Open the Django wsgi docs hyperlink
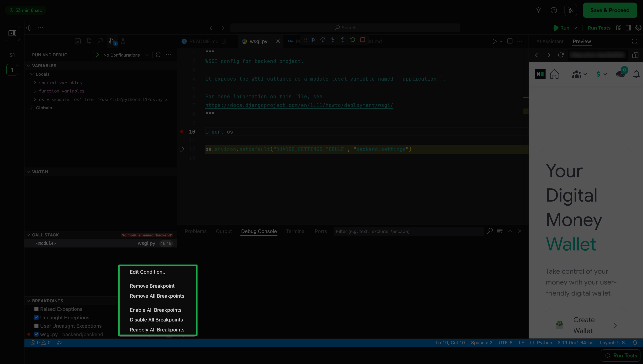This screenshot has width=643, height=364. [299, 105]
